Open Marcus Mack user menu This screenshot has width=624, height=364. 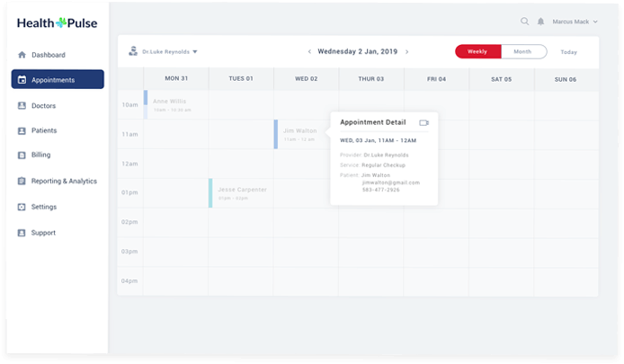coord(575,22)
